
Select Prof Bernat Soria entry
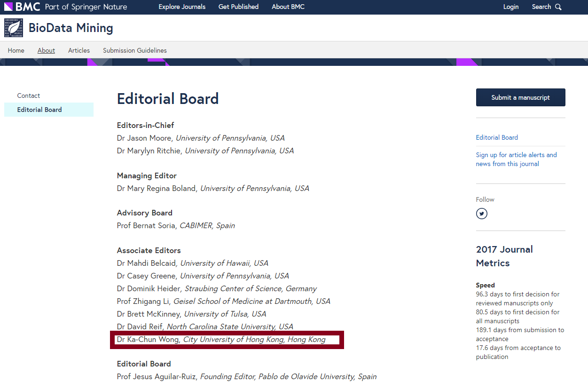(176, 225)
